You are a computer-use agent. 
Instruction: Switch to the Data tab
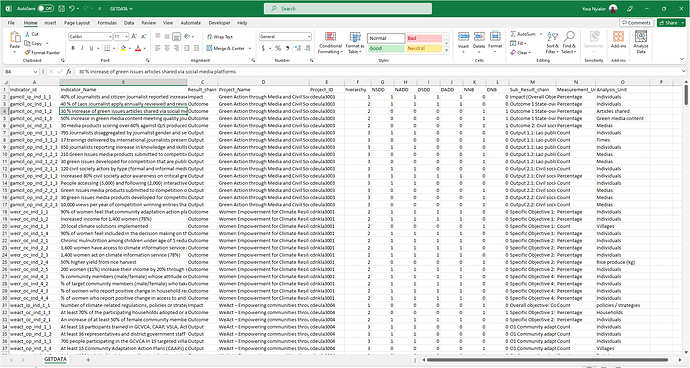[129, 23]
